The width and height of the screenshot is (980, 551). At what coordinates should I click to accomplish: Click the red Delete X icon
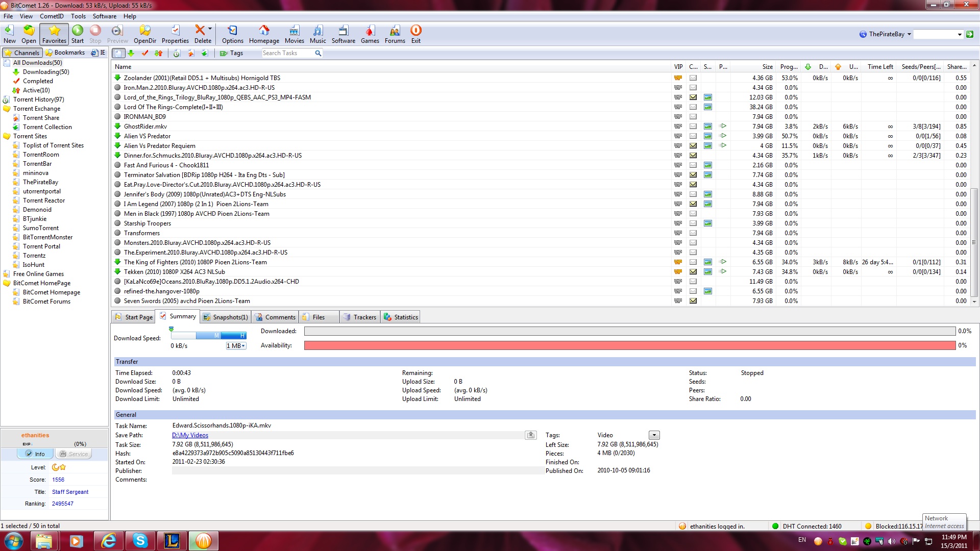tap(201, 30)
